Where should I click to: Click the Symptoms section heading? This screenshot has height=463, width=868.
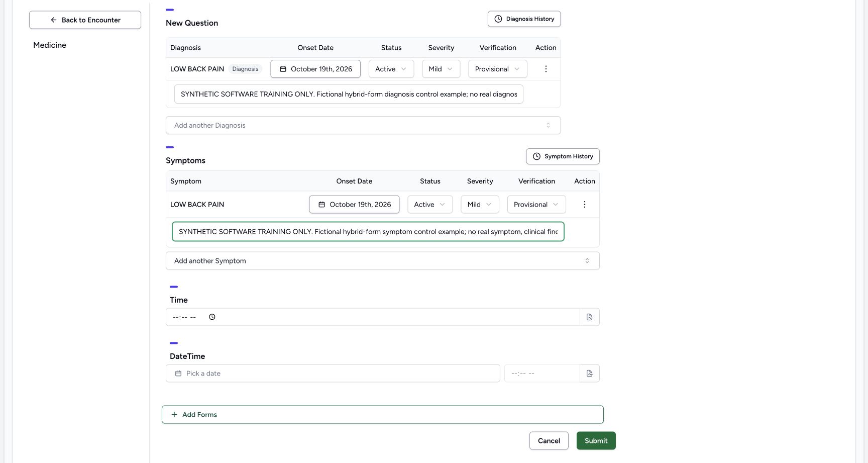(x=185, y=160)
